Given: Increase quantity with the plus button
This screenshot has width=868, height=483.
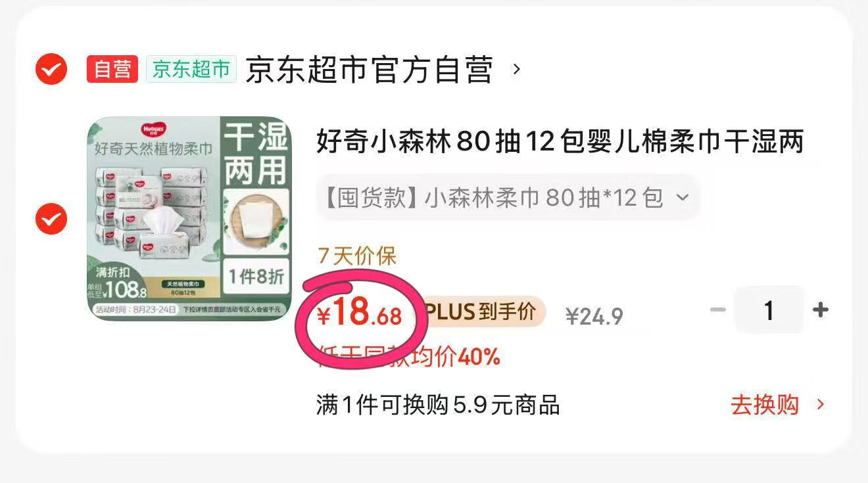Looking at the screenshot, I should pos(821,310).
